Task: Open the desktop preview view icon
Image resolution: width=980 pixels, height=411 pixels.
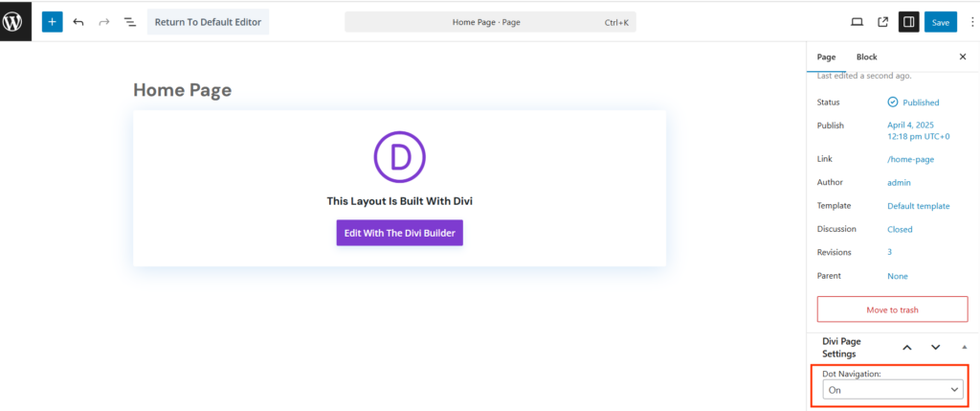Action: click(857, 22)
